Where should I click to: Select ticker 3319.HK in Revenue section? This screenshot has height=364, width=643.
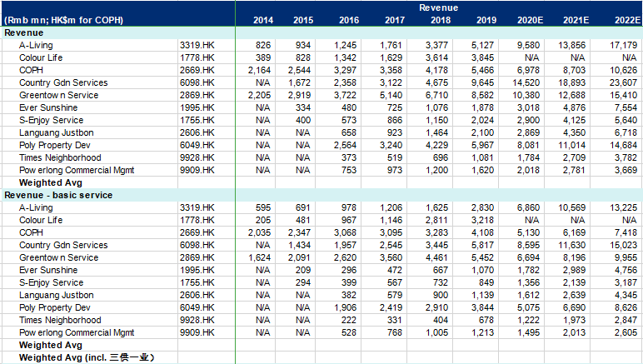click(x=197, y=45)
